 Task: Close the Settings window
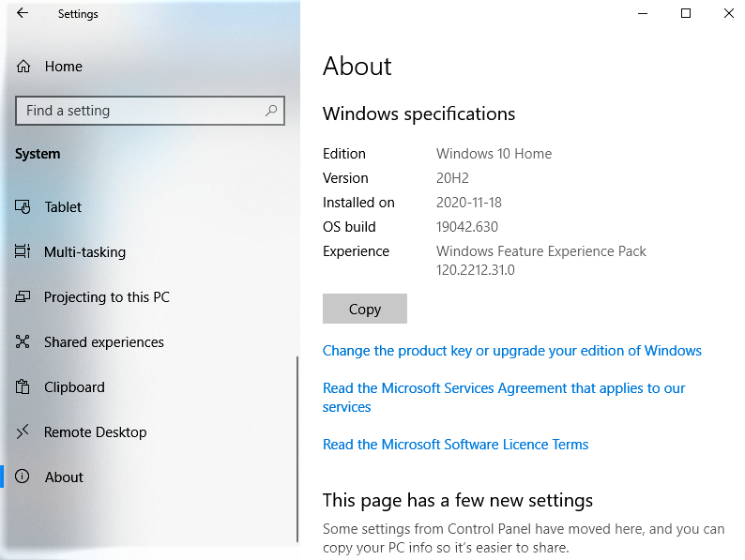pyautogui.click(x=728, y=13)
